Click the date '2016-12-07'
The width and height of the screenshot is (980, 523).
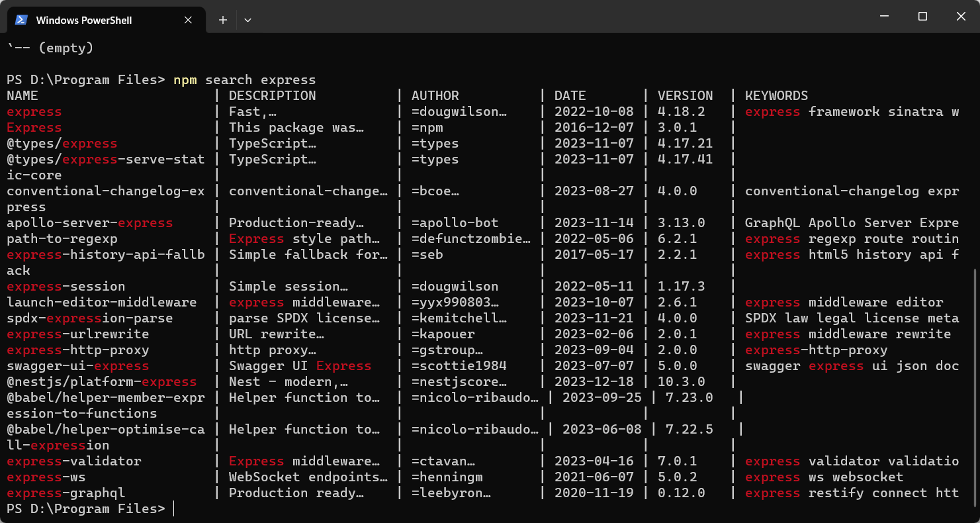(x=594, y=128)
